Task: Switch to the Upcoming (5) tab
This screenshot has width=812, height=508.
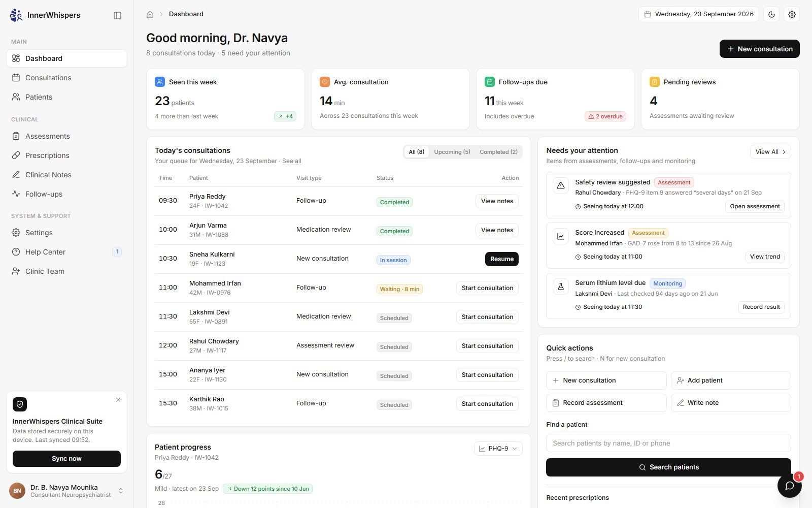Action: [x=452, y=152]
